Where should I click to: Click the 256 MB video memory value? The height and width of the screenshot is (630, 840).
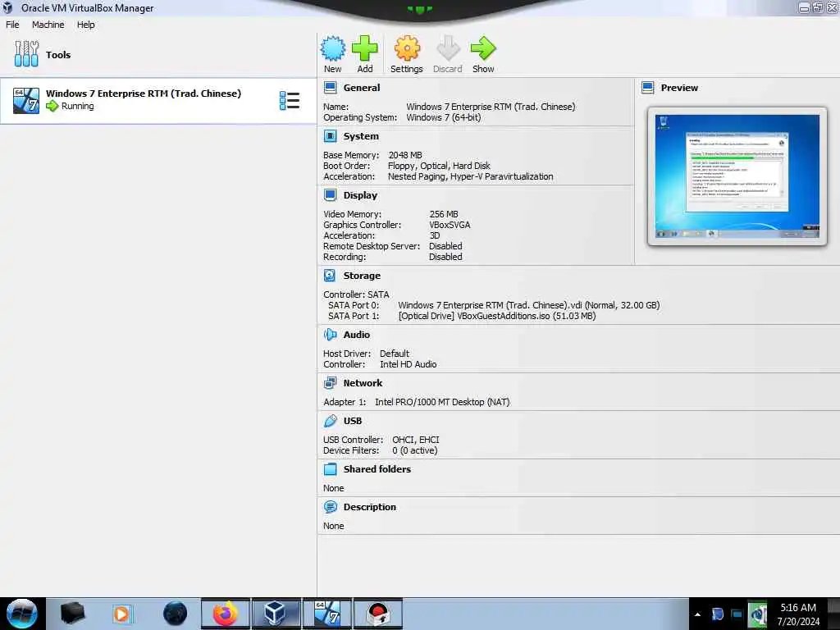(x=444, y=214)
